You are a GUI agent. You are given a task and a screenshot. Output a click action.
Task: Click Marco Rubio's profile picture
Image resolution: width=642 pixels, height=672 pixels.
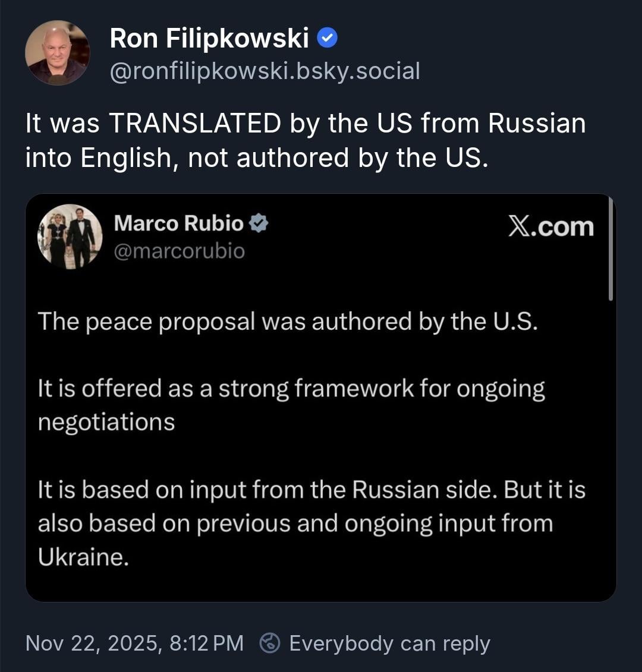click(70, 236)
